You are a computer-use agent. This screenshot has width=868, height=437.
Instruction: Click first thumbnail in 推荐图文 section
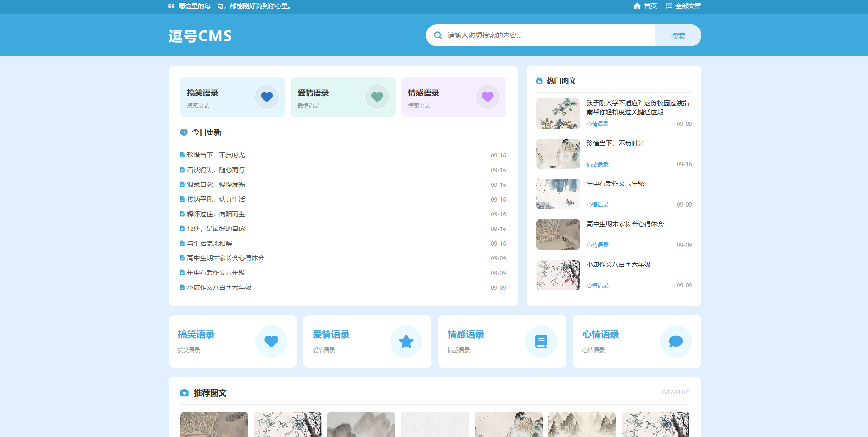214,424
